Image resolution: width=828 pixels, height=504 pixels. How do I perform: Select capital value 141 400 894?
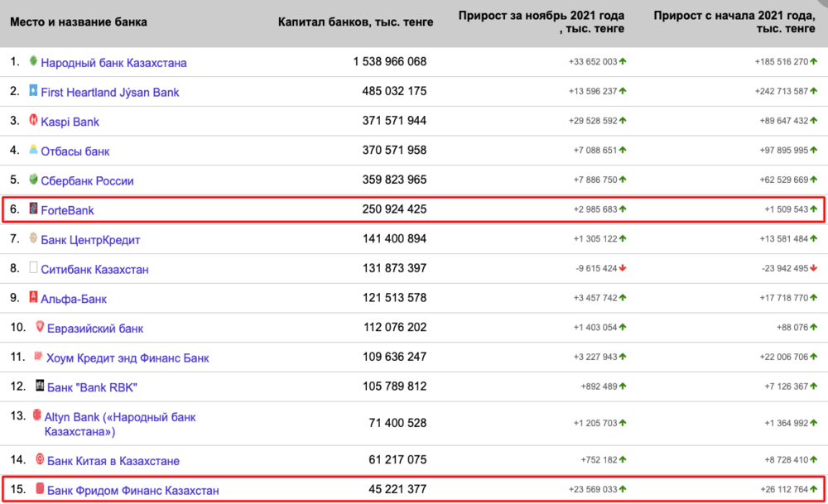point(394,239)
